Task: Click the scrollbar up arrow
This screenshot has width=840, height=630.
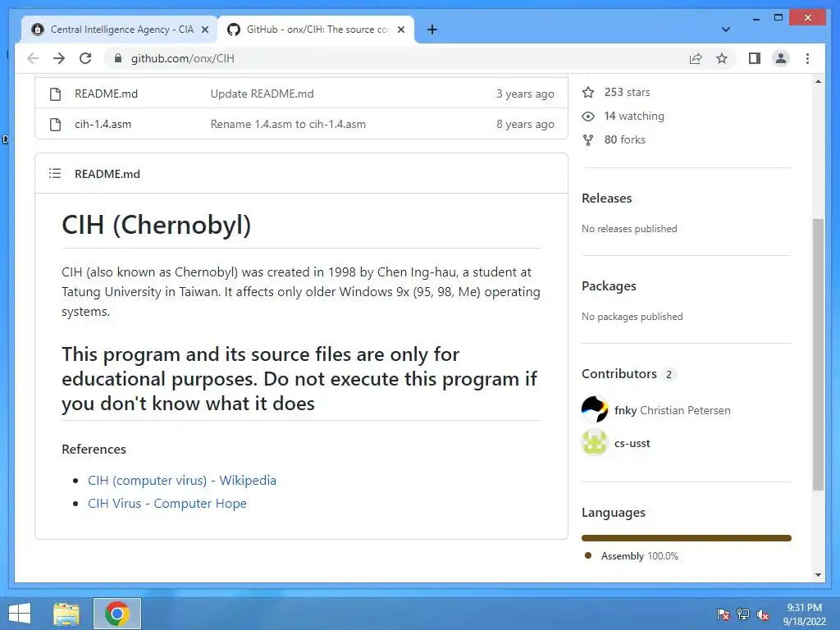Action: [x=818, y=81]
